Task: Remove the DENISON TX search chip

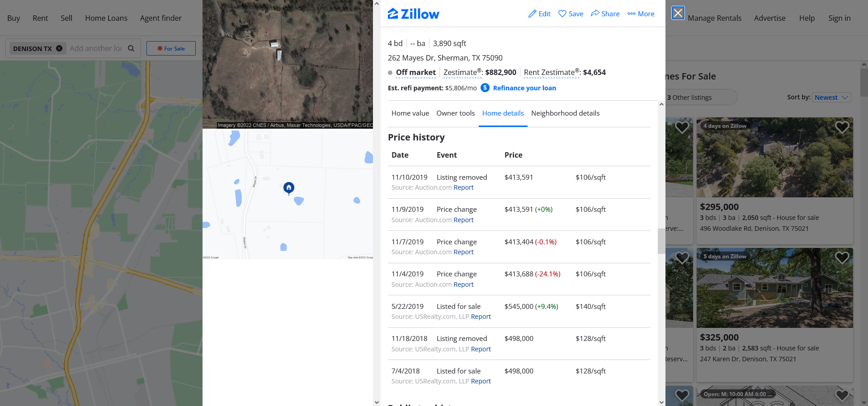Action: tap(59, 48)
